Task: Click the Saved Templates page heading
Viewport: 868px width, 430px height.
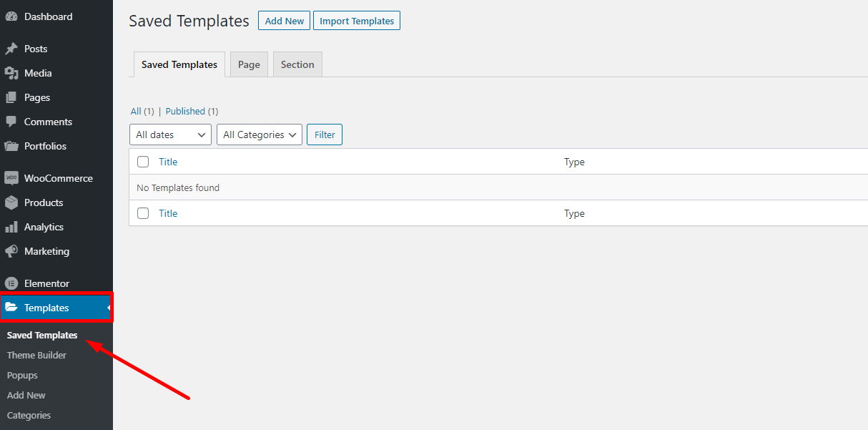Action: click(x=189, y=21)
